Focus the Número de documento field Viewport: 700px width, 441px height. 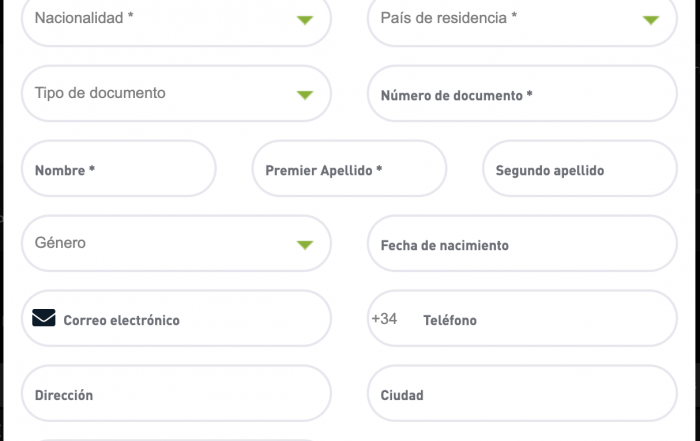522,93
